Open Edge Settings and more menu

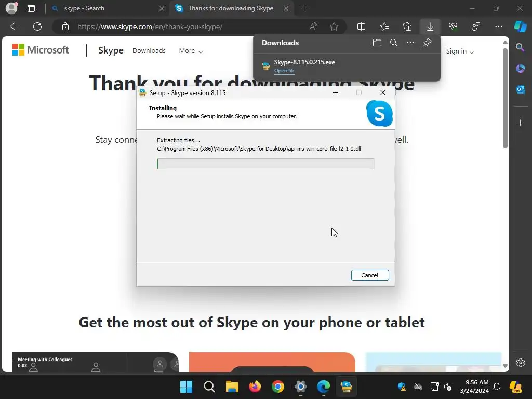coord(498,26)
